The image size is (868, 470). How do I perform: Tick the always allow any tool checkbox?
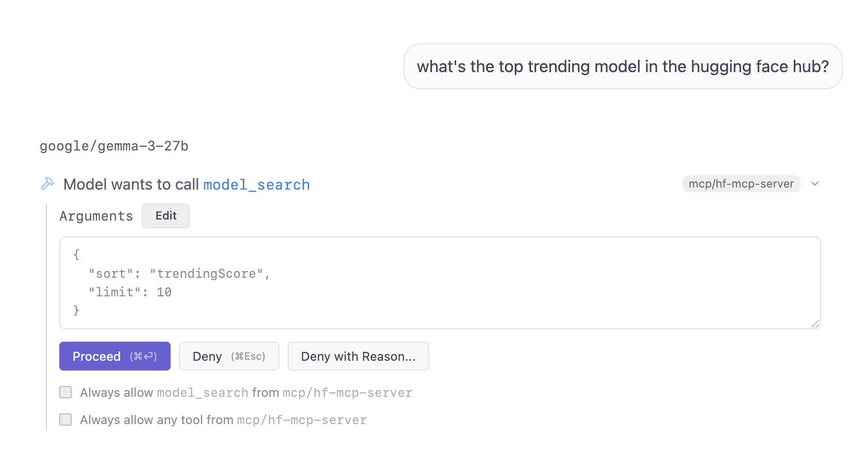(x=65, y=419)
